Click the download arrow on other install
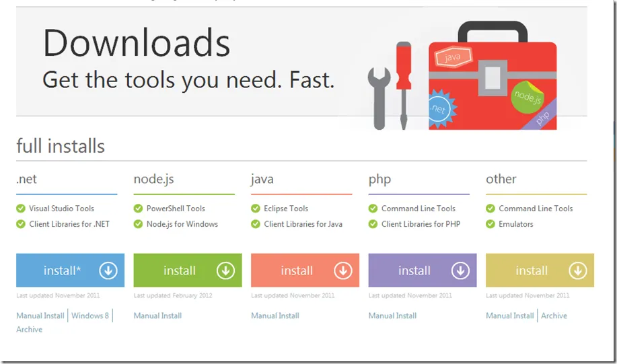 tap(578, 270)
